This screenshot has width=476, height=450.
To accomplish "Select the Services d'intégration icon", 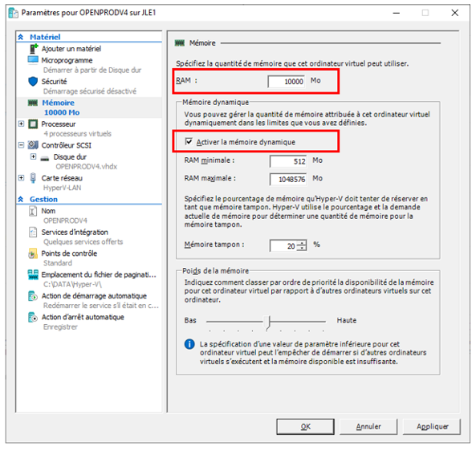I will coord(33,232).
